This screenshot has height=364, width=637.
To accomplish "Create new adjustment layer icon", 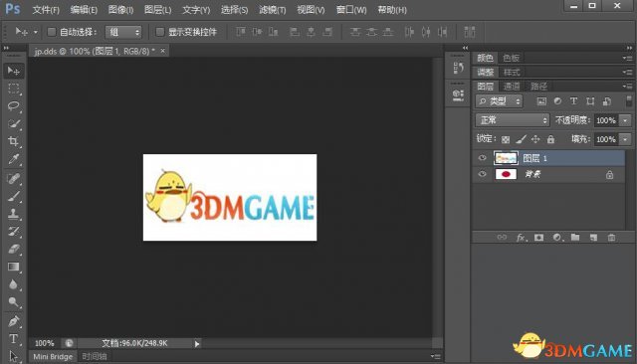I will (x=557, y=238).
